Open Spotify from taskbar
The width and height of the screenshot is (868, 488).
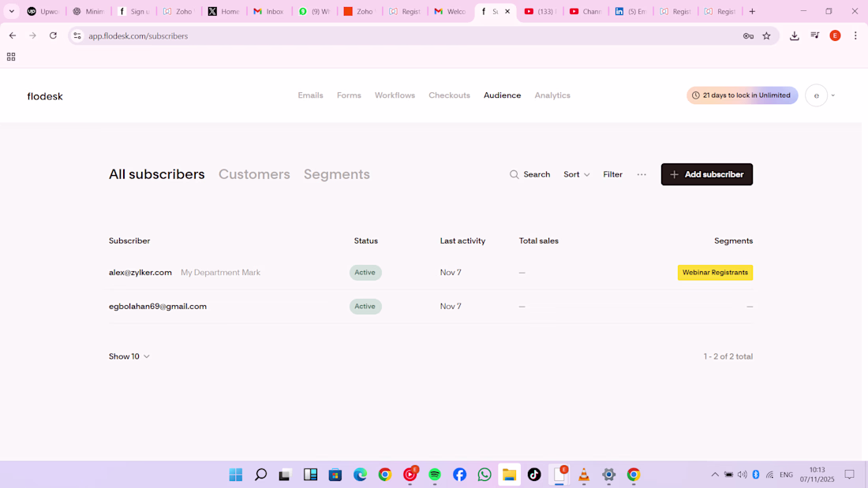(435, 475)
